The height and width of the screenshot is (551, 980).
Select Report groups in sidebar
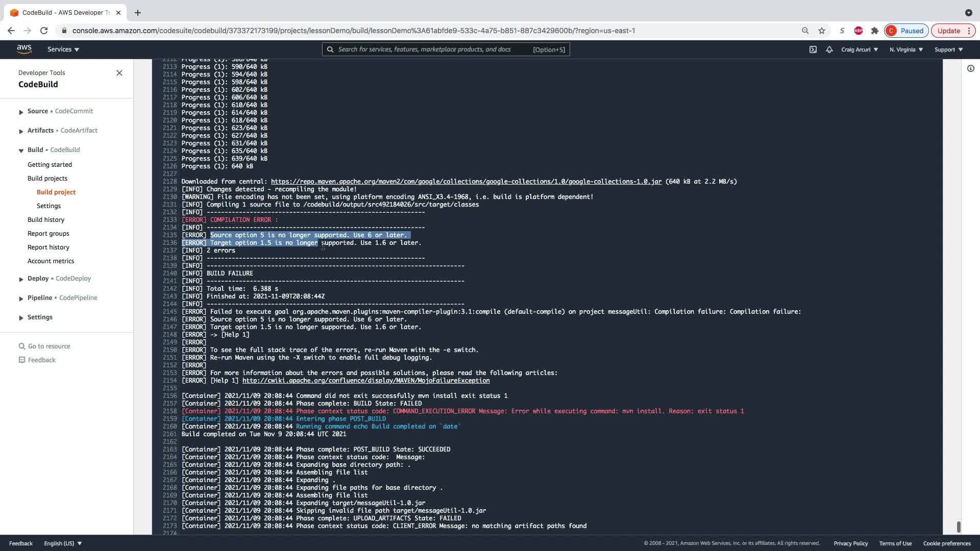(x=48, y=233)
